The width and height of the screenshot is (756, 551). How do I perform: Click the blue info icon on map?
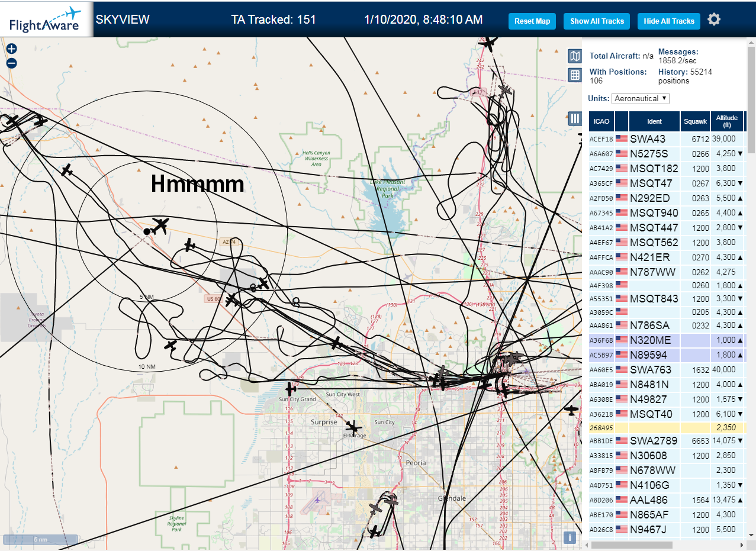tap(570, 537)
